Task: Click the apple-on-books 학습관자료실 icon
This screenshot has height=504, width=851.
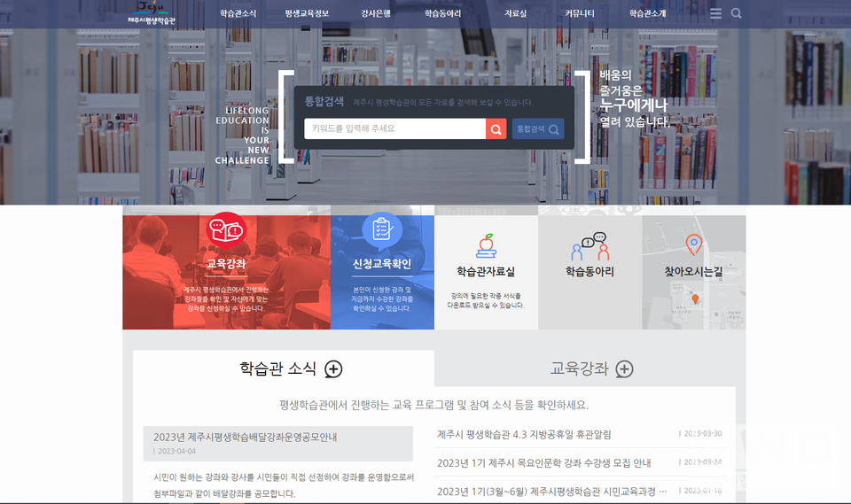Action: click(x=487, y=245)
